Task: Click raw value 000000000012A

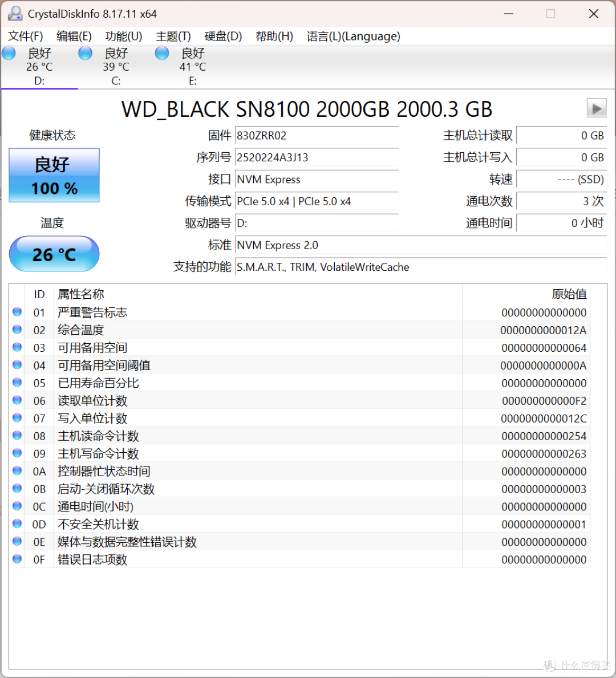Action: point(544,330)
